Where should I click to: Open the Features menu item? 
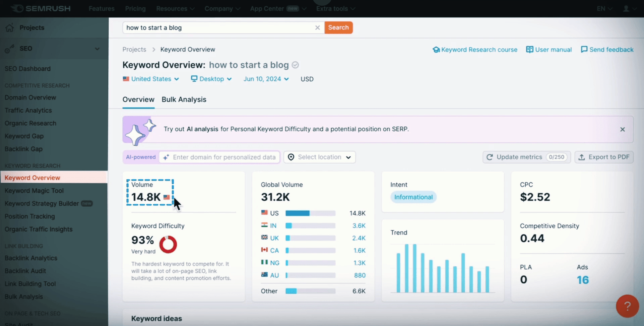click(101, 8)
